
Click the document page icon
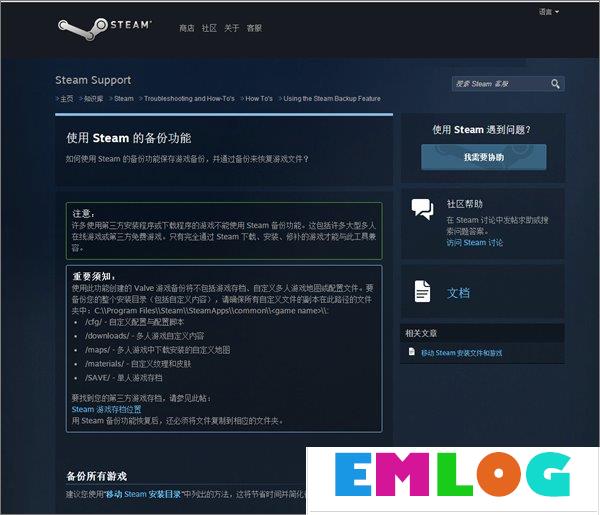point(422,292)
